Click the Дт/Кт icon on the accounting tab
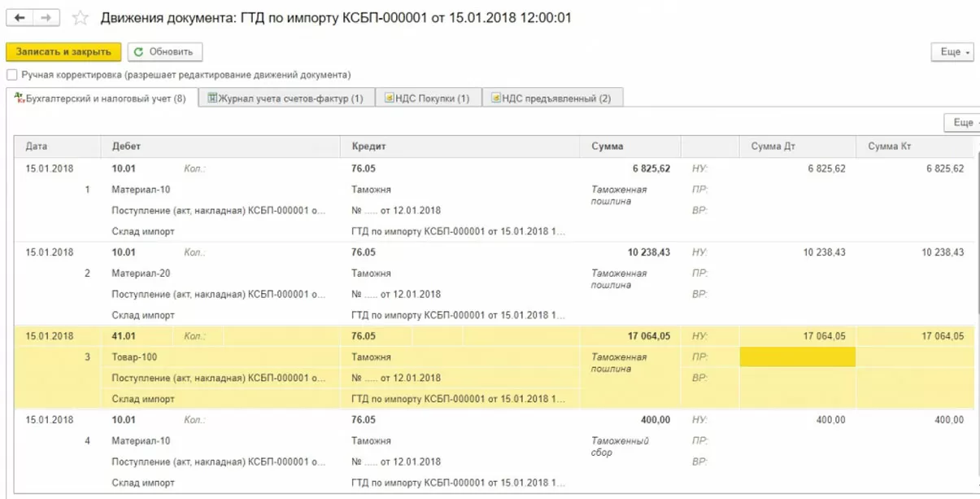Screen dimensions: 980x499 click(20, 98)
